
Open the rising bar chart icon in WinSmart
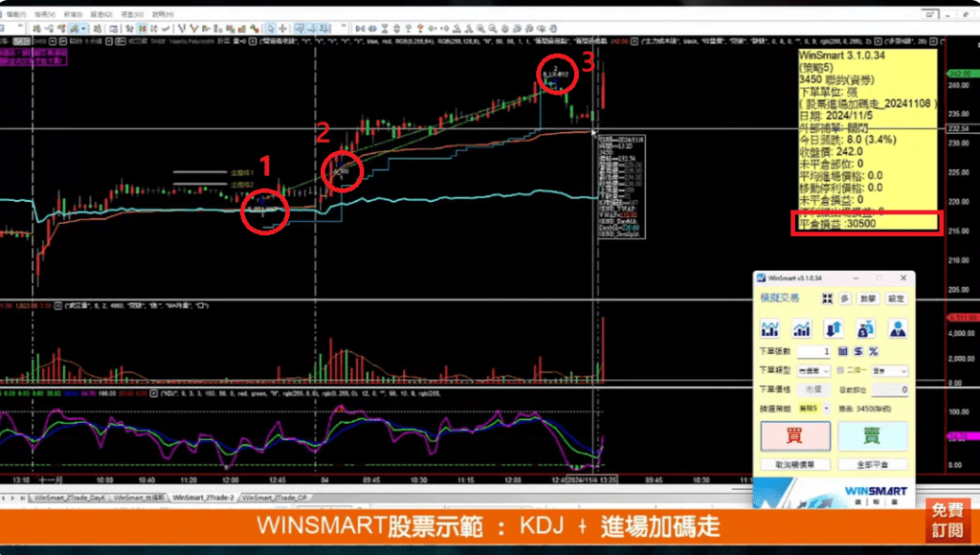[801, 328]
